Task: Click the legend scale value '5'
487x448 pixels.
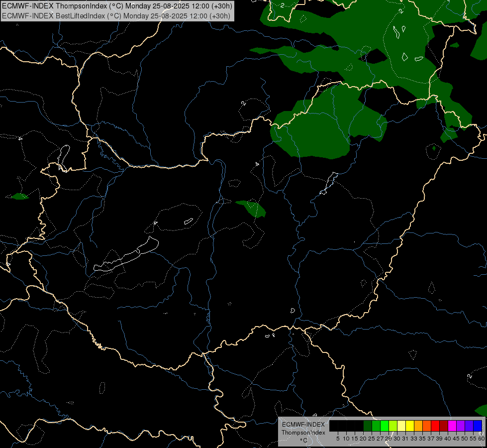Action: (x=338, y=439)
